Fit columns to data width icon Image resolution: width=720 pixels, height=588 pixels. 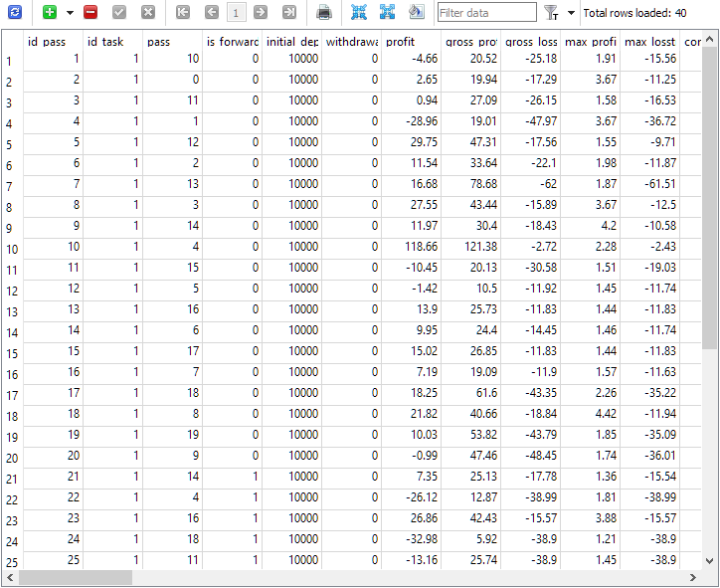tap(359, 12)
